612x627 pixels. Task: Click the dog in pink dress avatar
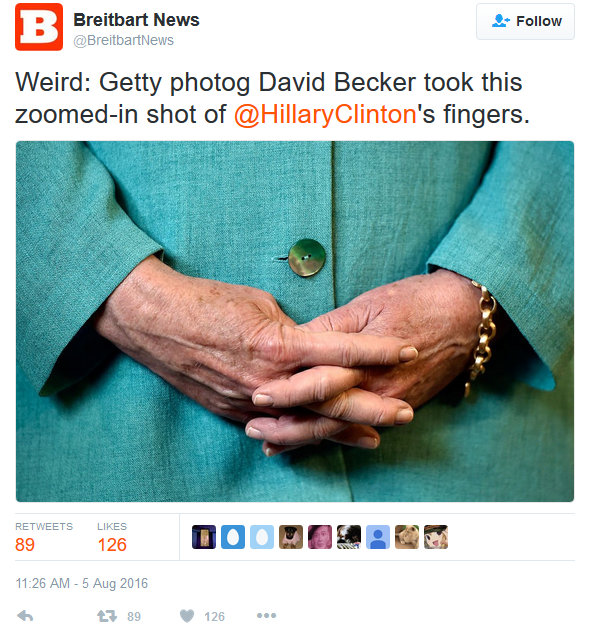[x=291, y=537]
